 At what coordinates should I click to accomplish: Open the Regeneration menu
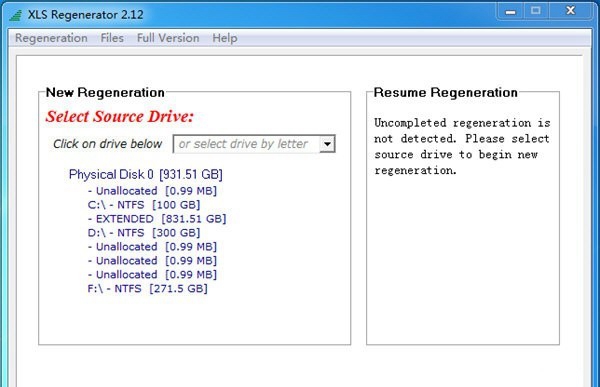pyautogui.click(x=51, y=38)
